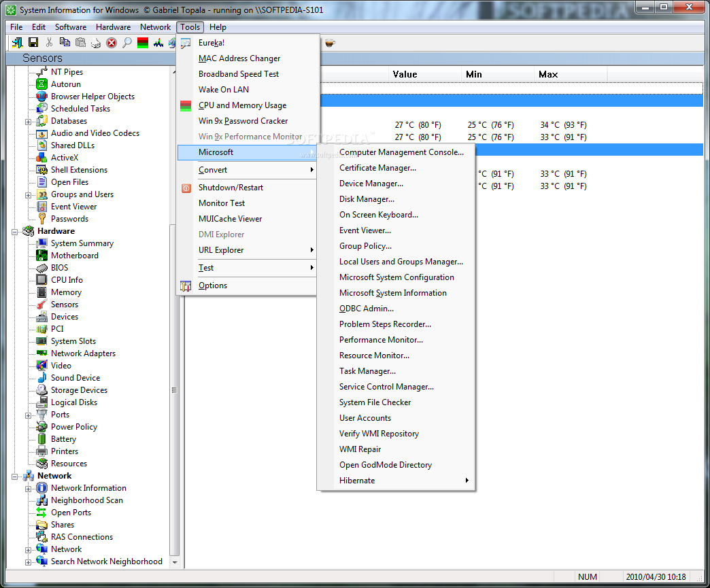Click the Max column header

[x=571, y=74]
